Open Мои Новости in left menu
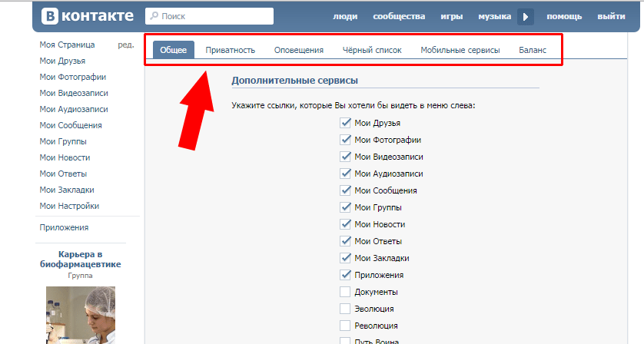The height and width of the screenshot is (344, 644). [x=65, y=157]
